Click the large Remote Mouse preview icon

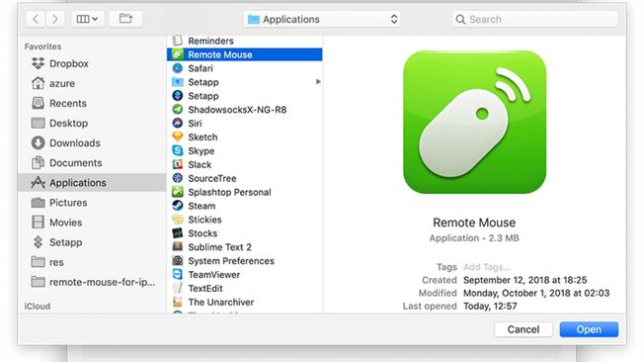(x=474, y=123)
